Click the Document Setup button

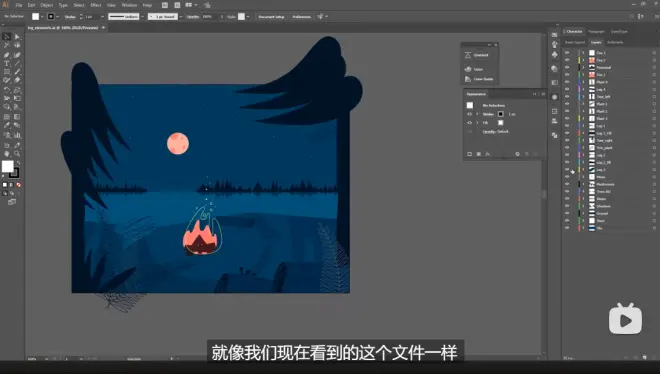click(x=271, y=17)
